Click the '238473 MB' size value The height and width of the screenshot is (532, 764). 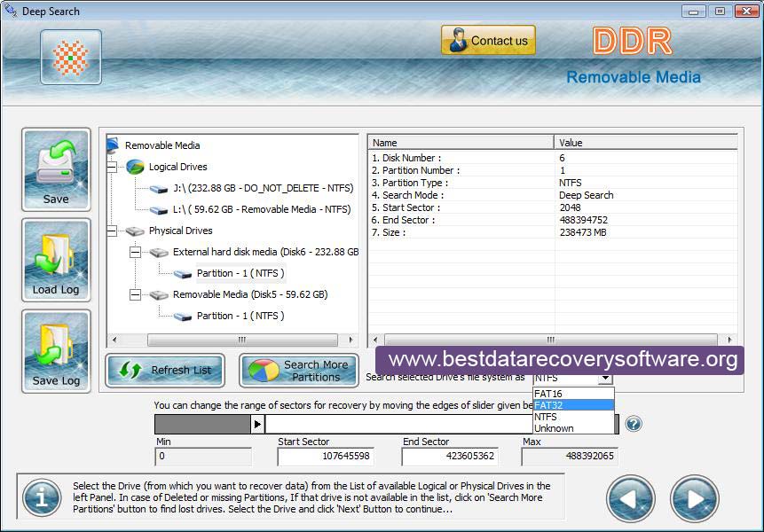(x=583, y=232)
